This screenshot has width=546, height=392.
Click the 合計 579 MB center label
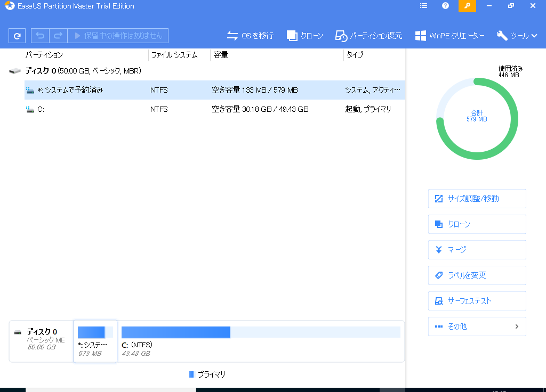[477, 116]
